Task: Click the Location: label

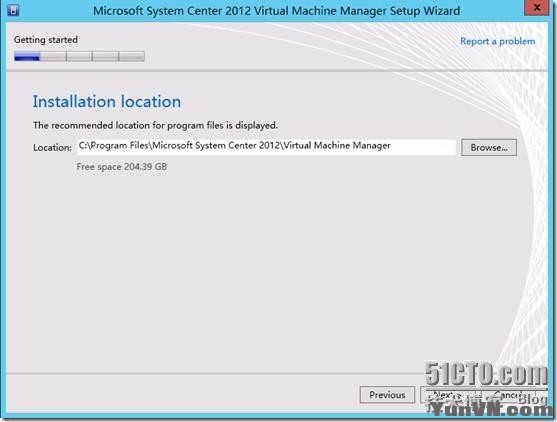Action: 52,148
